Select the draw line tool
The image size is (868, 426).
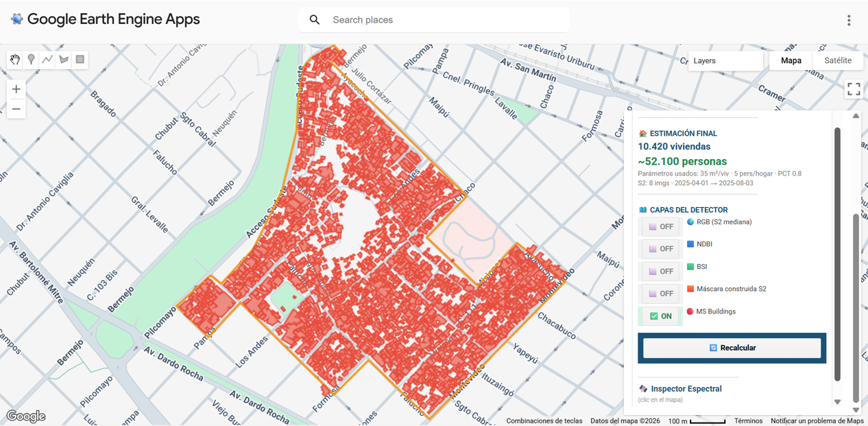pos(47,60)
